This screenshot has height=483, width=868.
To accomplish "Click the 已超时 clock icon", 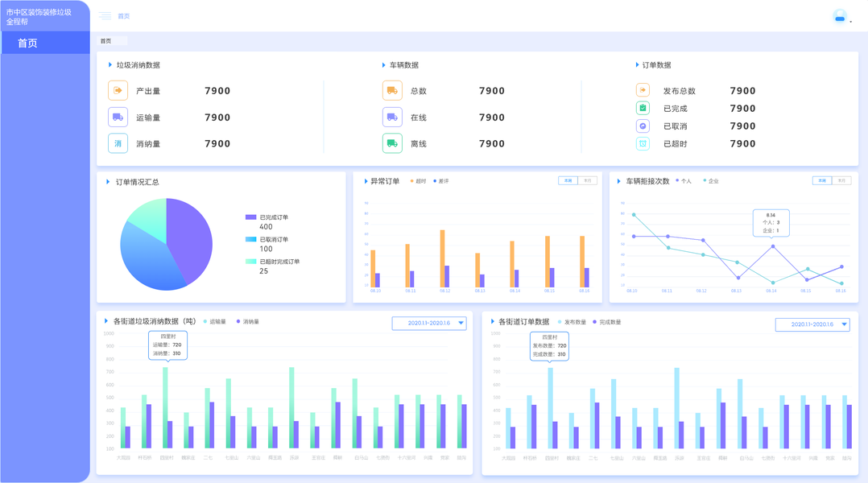I will click(x=643, y=144).
